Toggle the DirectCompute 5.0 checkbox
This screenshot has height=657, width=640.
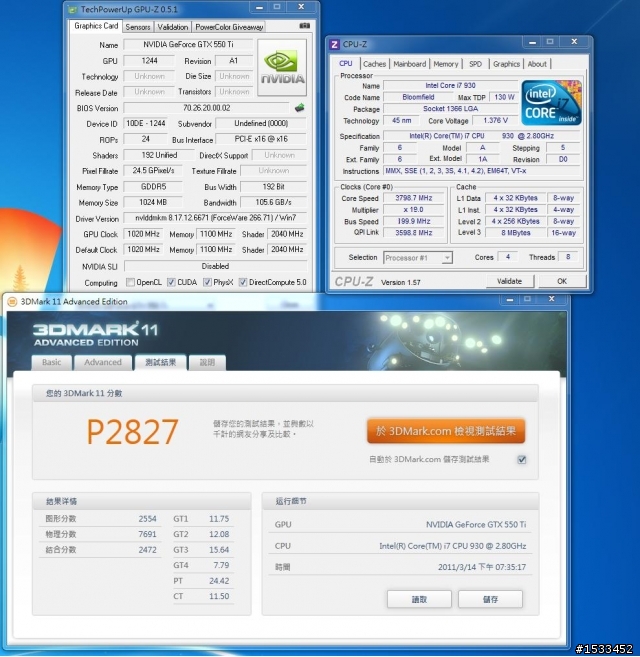coord(243,282)
